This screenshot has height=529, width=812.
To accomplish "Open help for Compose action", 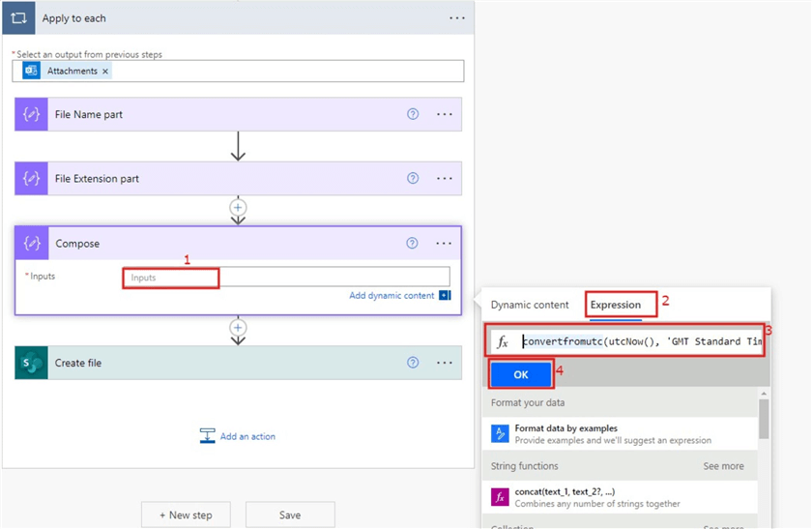I will coord(412,243).
